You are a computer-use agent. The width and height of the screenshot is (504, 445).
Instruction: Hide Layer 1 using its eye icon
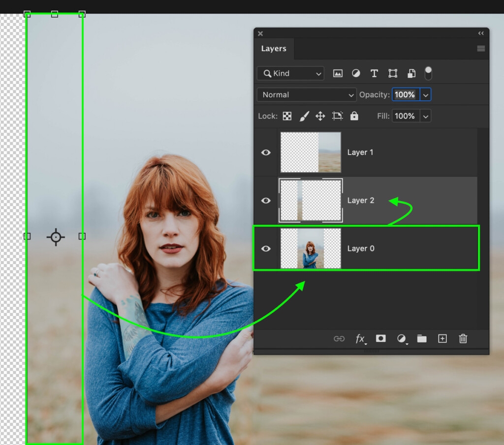(x=266, y=152)
